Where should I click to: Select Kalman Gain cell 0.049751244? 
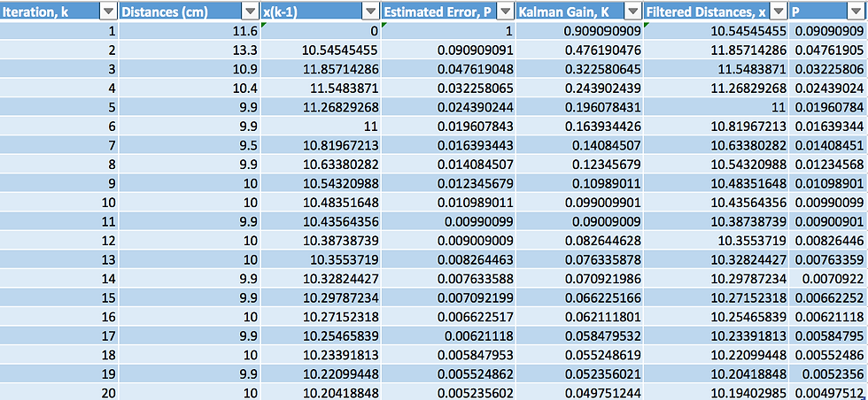pyautogui.click(x=578, y=392)
